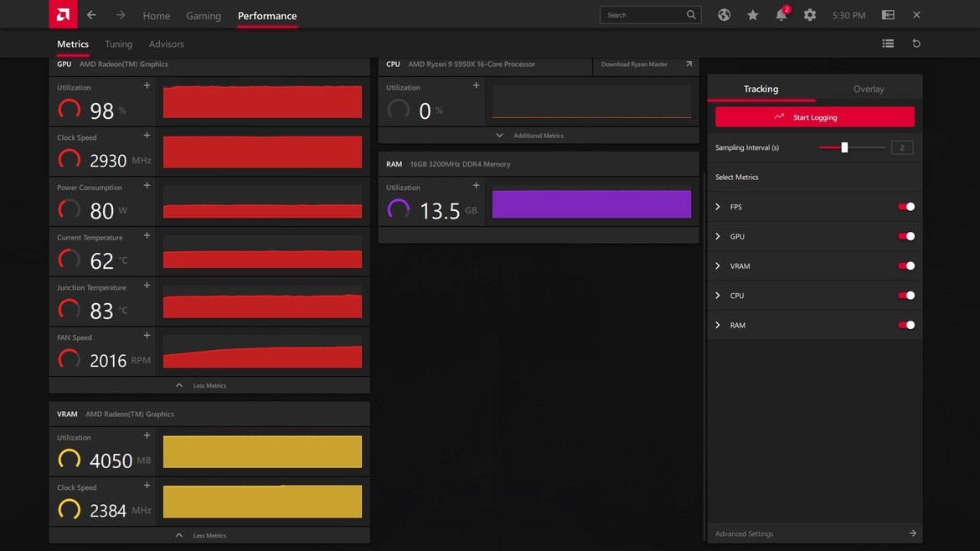Select the Overlay tab
The image size is (980, 551).
coord(869,89)
